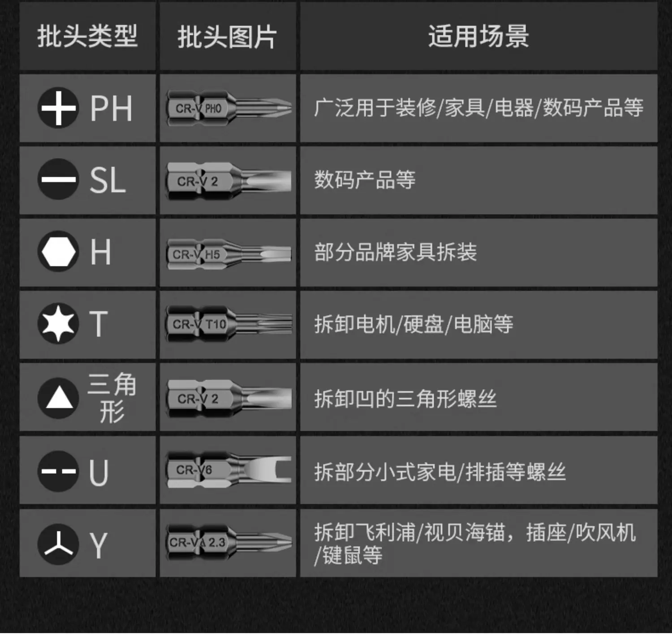Open the CR-V 6 U-shaped bit image
The image size is (672, 634).
228,470
